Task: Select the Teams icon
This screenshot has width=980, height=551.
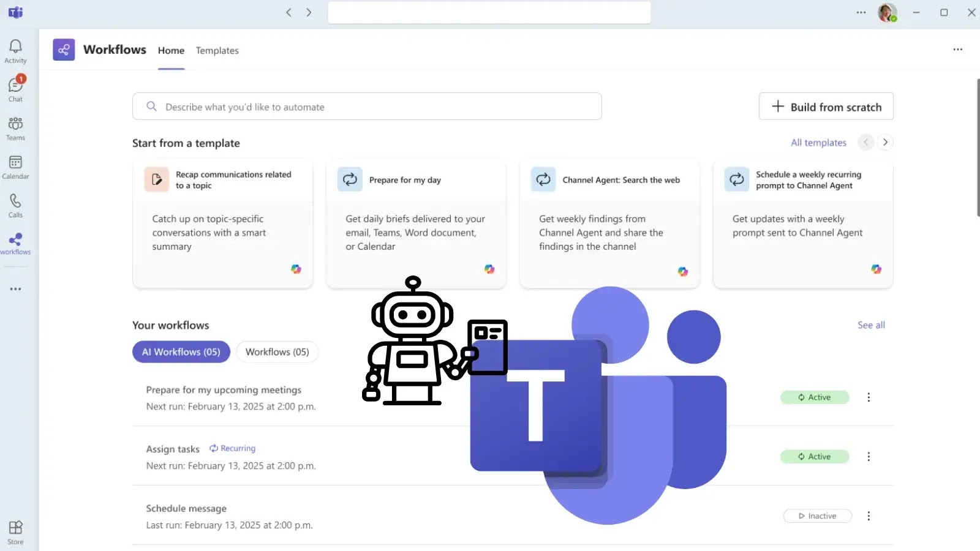Action: (x=15, y=127)
